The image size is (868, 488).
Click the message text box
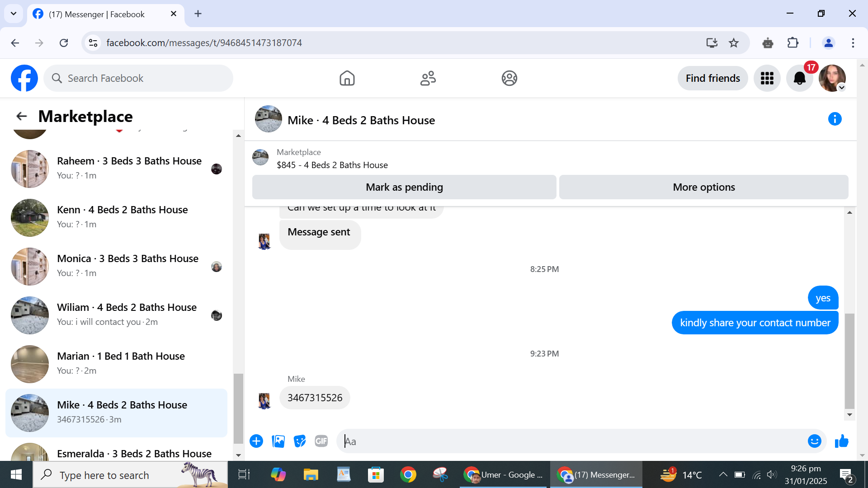(572, 441)
